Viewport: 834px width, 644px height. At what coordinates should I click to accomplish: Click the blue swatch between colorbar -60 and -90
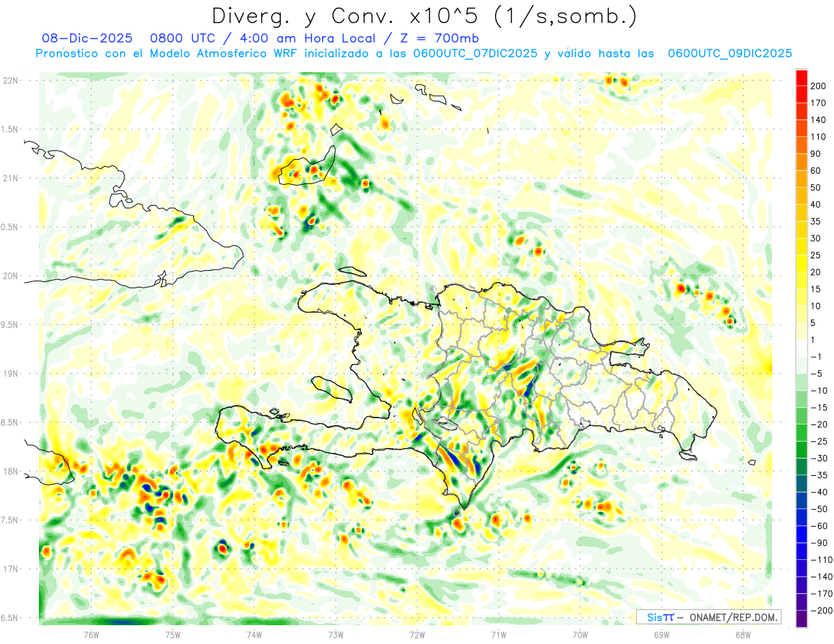pyautogui.click(x=801, y=534)
